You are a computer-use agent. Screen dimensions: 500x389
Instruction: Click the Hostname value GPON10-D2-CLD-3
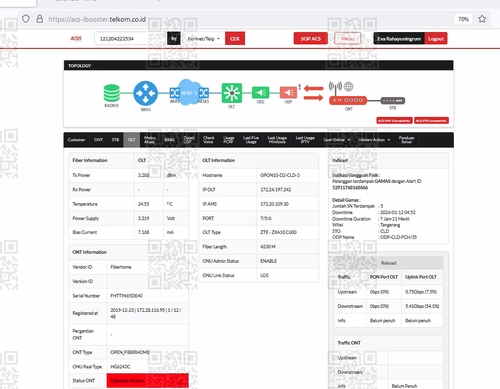click(x=280, y=175)
